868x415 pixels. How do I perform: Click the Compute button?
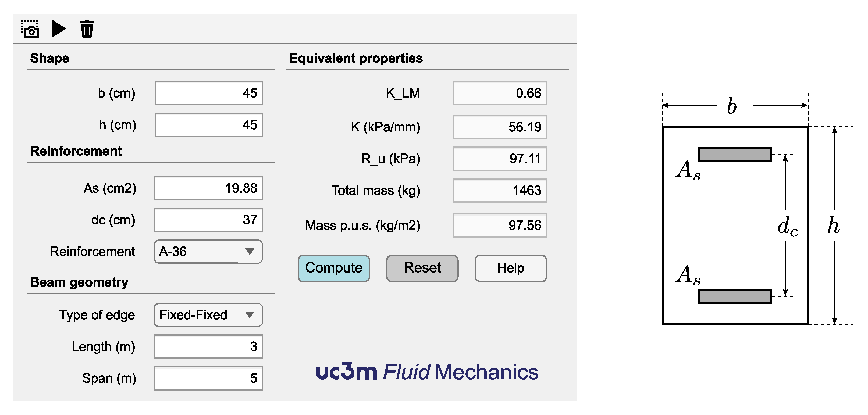(334, 268)
